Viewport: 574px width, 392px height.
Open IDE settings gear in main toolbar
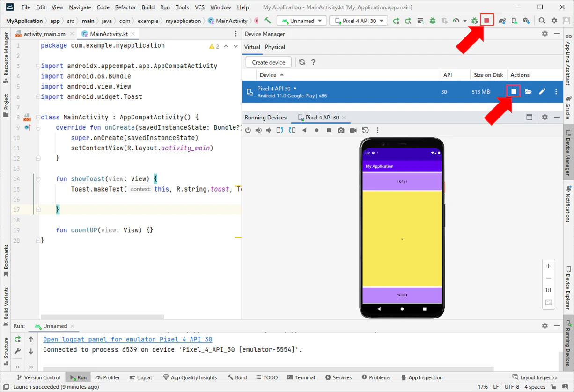[554, 21]
